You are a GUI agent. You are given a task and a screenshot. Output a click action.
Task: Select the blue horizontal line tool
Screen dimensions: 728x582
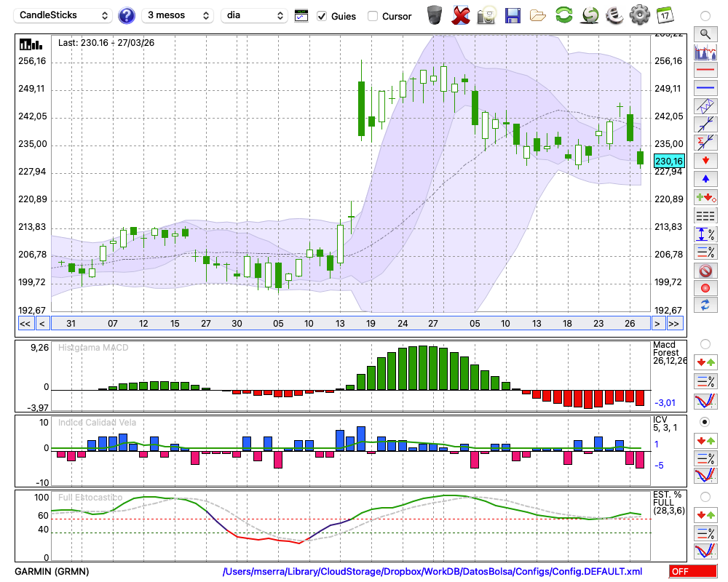point(705,88)
